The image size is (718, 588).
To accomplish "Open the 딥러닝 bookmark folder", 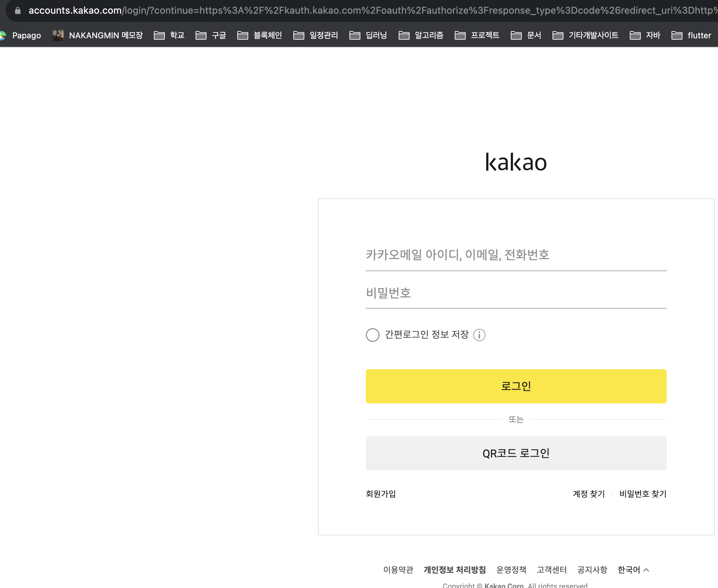I will tap(368, 35).
